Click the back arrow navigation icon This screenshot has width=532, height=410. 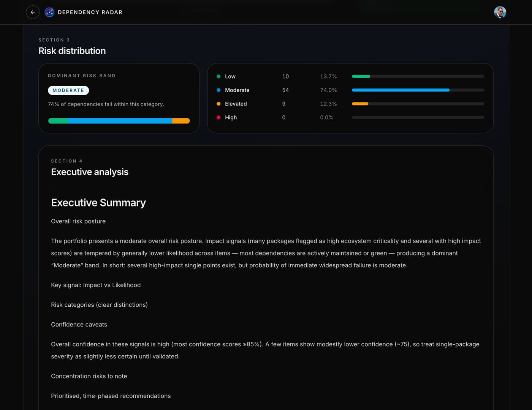(33, 12)
